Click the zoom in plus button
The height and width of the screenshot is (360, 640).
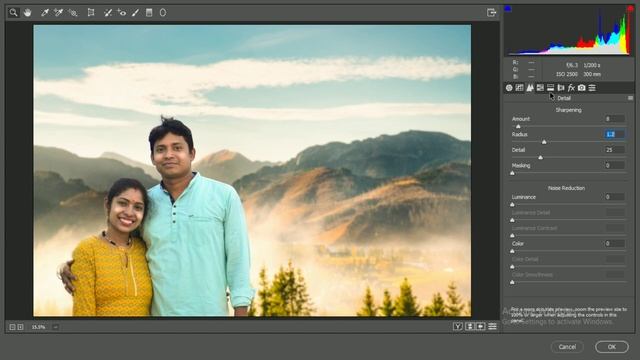[x=20, y=327]
